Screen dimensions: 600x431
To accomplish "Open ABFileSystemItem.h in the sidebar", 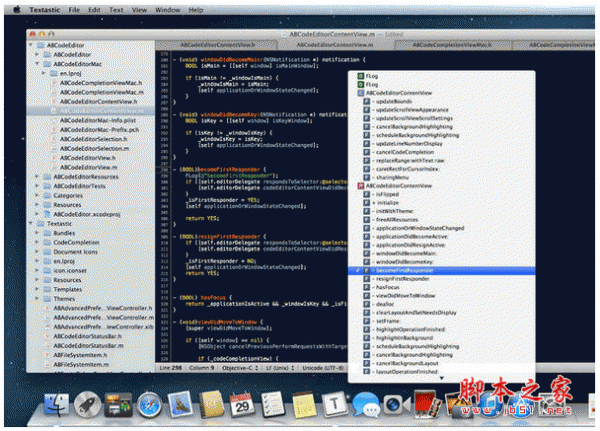I will [x=80, y=355].
